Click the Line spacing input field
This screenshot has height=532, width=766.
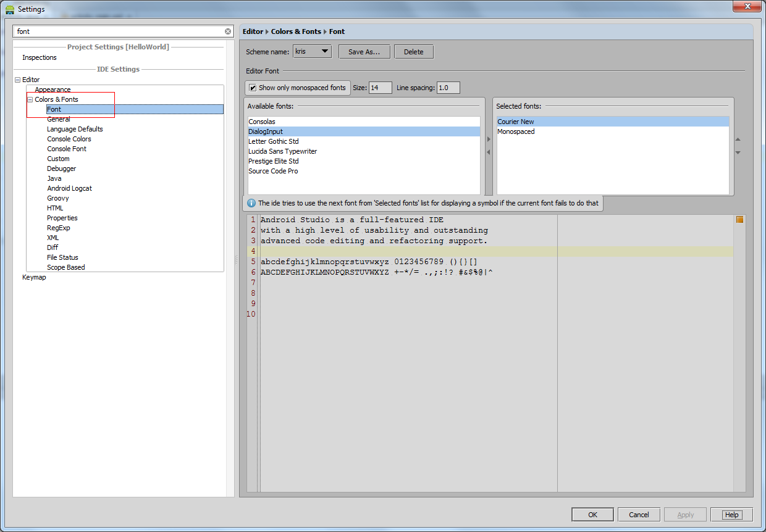pos(448,88)
